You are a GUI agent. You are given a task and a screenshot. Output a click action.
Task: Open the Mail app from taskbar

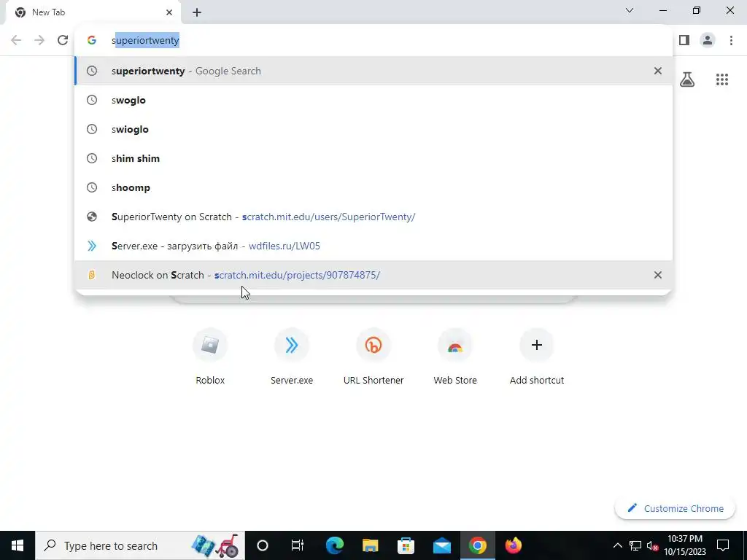pyautogui.click(x=441, y=545)
